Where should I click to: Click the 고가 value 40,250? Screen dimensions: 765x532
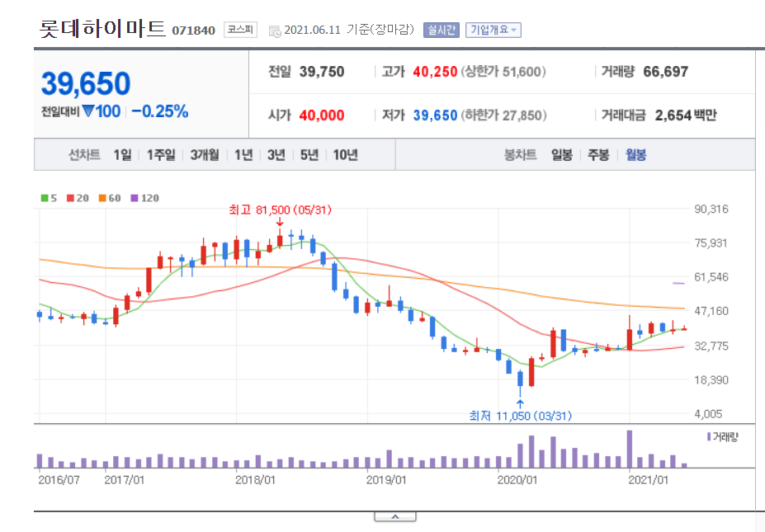[435, 72]
